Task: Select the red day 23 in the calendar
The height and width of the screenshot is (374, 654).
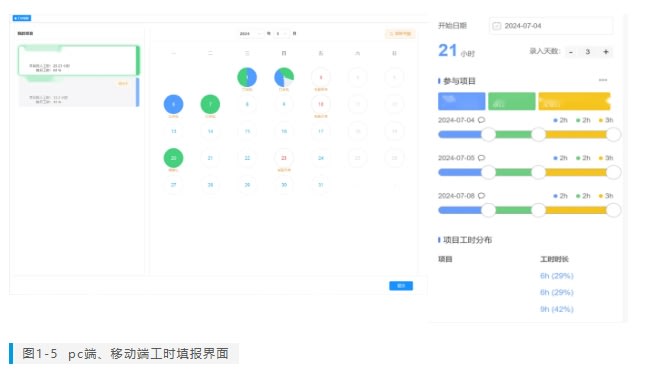Action: (x=284, y=158)
